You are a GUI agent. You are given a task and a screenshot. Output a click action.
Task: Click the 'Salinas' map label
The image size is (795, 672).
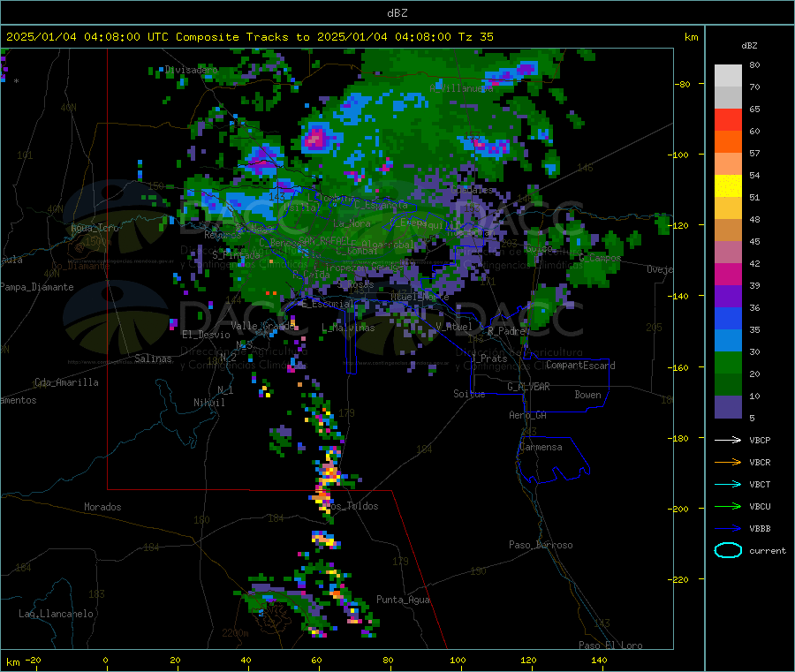(x=153, y=359)
